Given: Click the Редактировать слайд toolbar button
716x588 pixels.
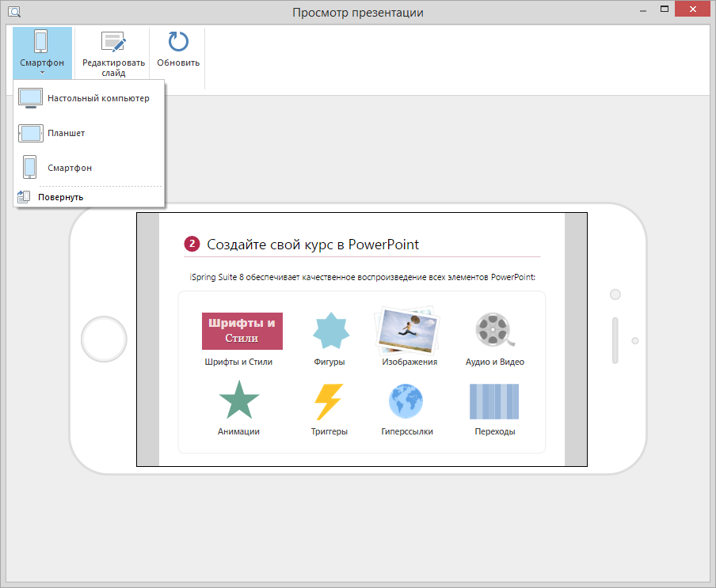Looking at the screenshot, I should (x=113, y=53).
